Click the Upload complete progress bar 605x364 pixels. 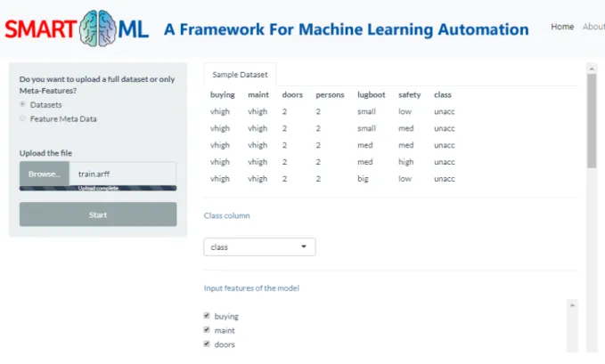pos(98,188)
